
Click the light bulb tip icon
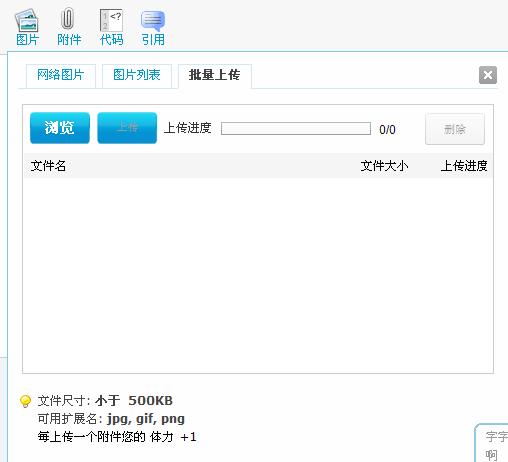(x=25, y=401)
